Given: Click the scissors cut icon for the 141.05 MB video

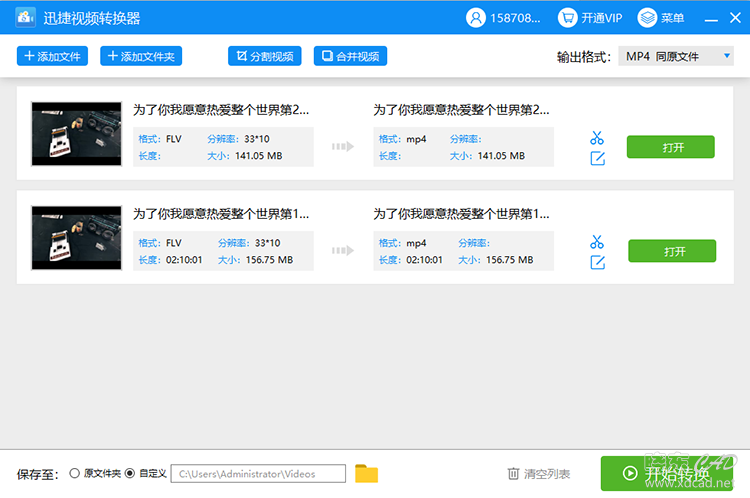Looking at the screenshot, I should (x=597, y=138).
